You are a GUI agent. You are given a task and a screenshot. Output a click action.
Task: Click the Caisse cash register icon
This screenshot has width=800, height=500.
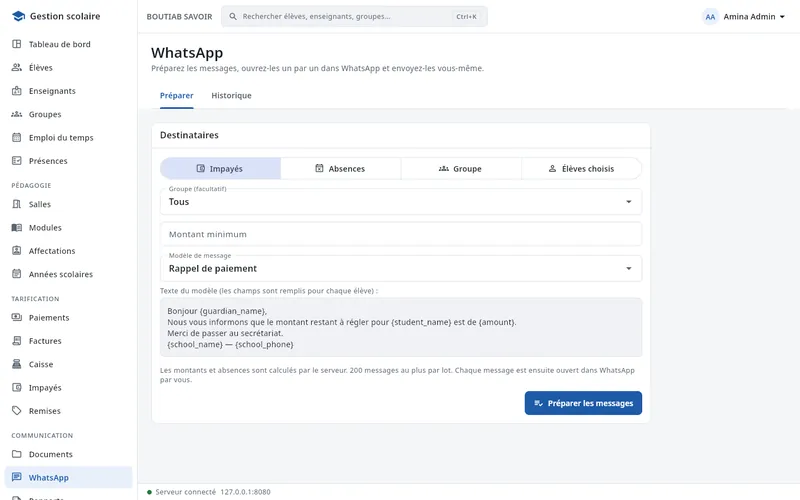(x=17, y=364)
